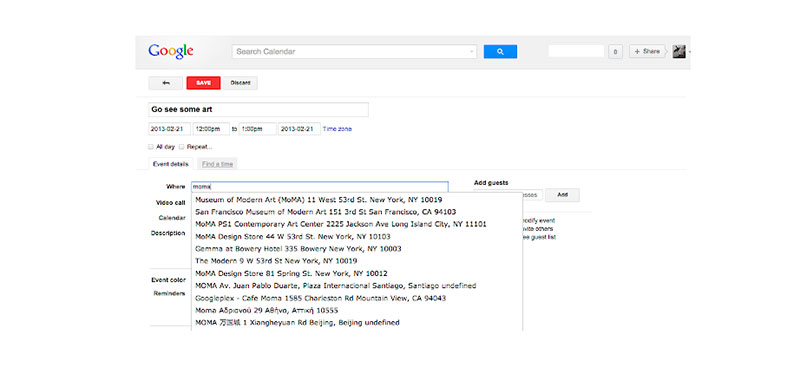The image size is (800, 368).
Task: Select MoMA PS1 Contemporary Art Center suggestion
Action: pos(357,224)
